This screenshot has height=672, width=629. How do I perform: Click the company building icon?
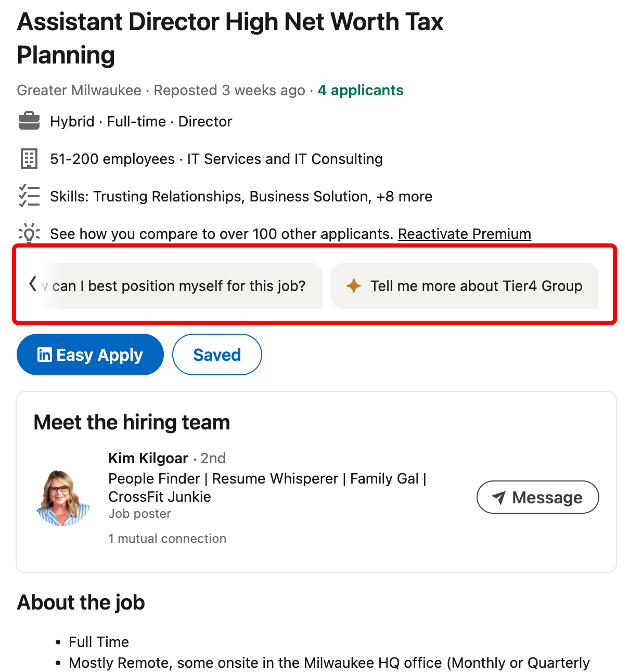coord(29,159)
